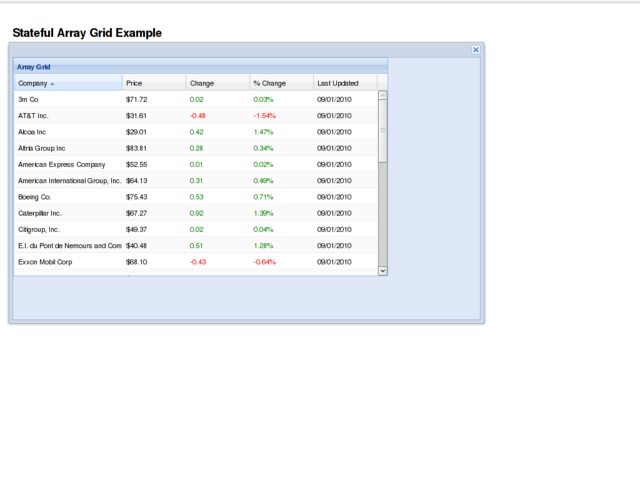Select the Altria Group Inc row

pyautogui.click(x=196, y=148)
